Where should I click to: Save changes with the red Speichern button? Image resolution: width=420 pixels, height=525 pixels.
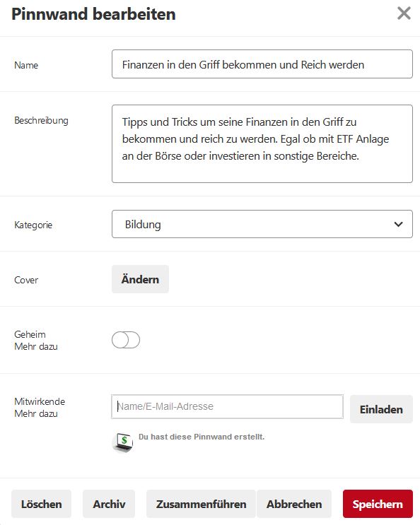tap(378, 504)
